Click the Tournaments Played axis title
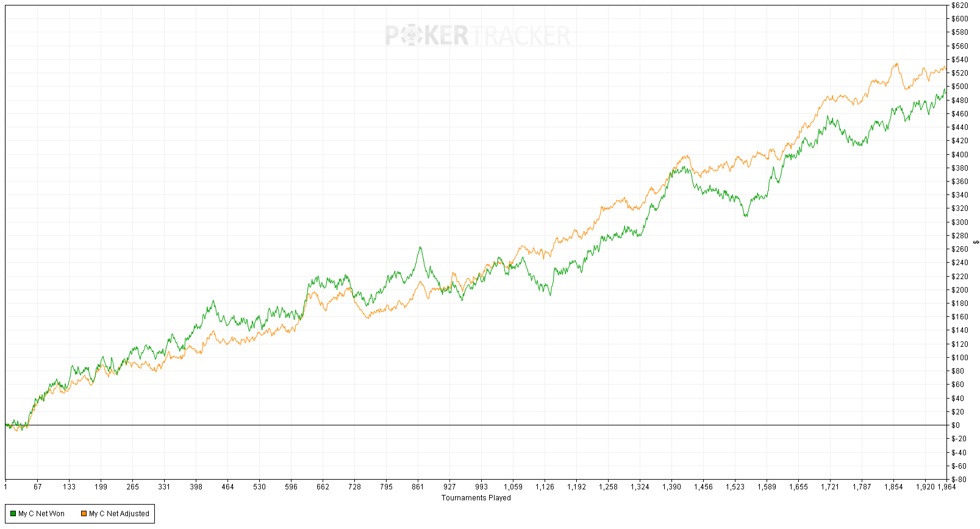The height and width of the screenshot is (529, 980). [476, 498]
